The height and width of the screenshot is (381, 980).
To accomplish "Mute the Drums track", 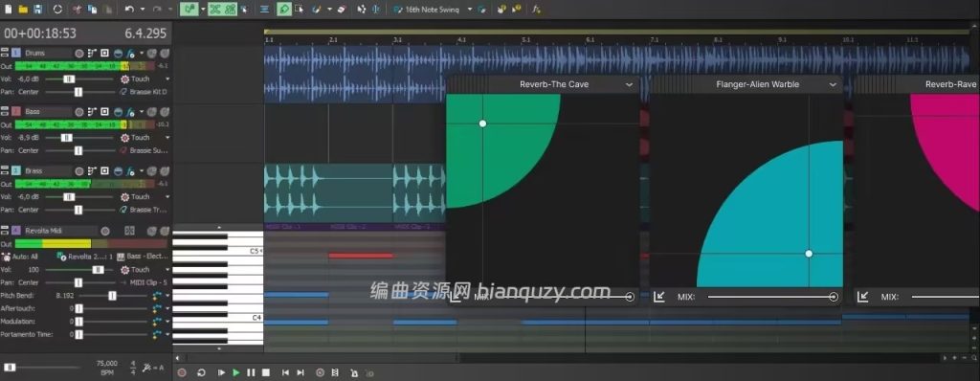I will coord(152,54).
